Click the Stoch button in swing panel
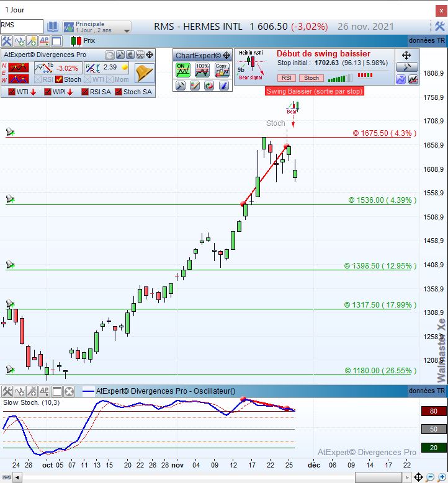Image resolution: width=448 pixels, height=483 pixels. click(x=311, y=78)
